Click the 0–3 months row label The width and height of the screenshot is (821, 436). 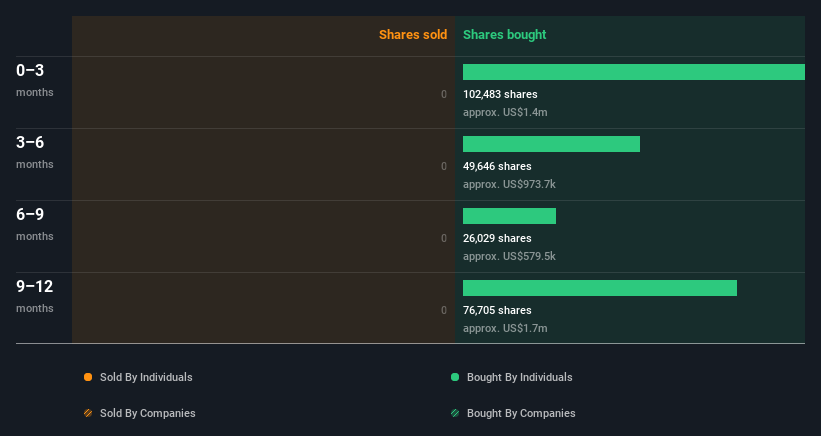(35, 80)
